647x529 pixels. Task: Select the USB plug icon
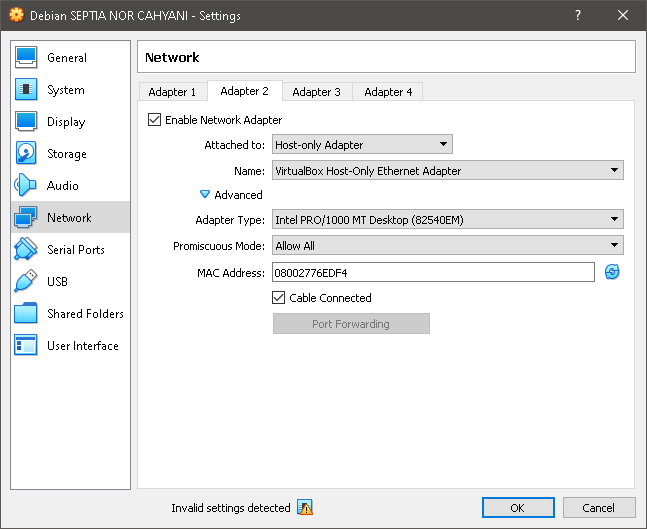pos(26,281)
